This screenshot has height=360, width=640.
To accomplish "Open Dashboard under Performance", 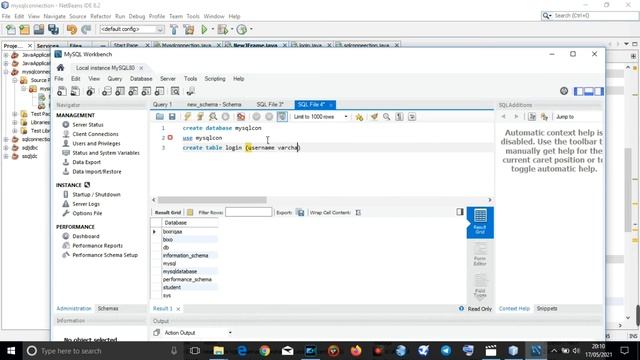I will pos(86,236).
